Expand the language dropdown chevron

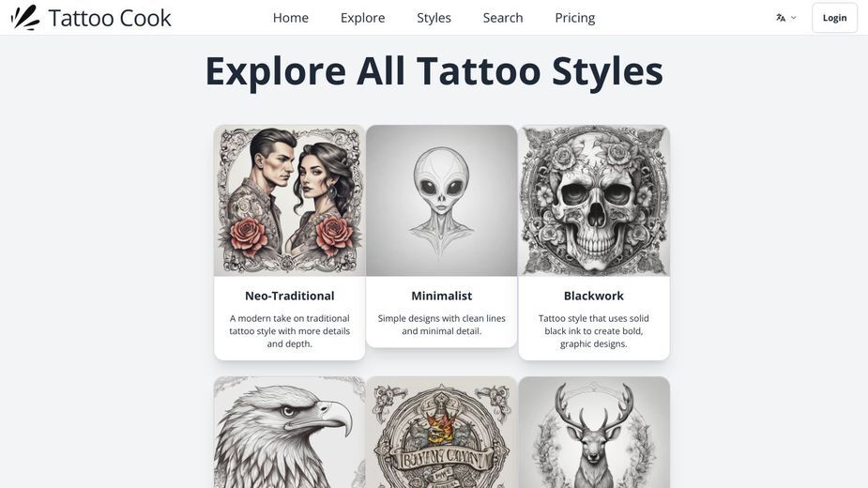click(x=793, y=18)
